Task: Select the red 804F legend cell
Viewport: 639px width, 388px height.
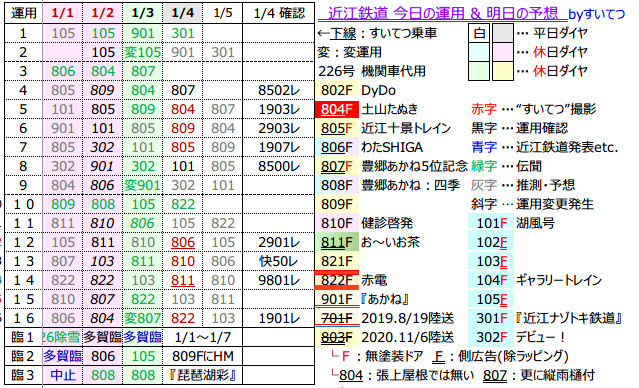Action: [x=337, y=109]
